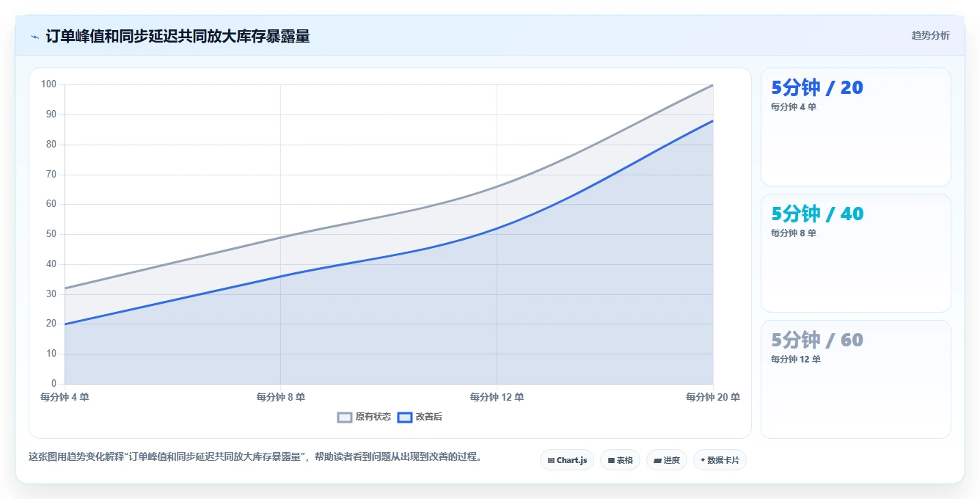Click the lightning icon beside the title
This screenshot has width=980, height=499.
click(34, 37)
